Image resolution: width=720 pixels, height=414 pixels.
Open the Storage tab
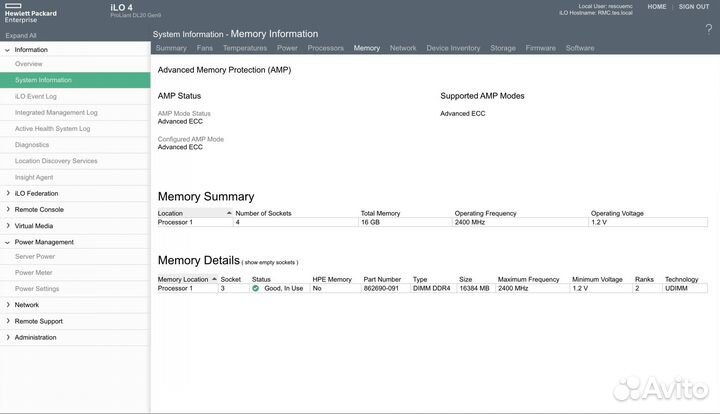point(503,48)
